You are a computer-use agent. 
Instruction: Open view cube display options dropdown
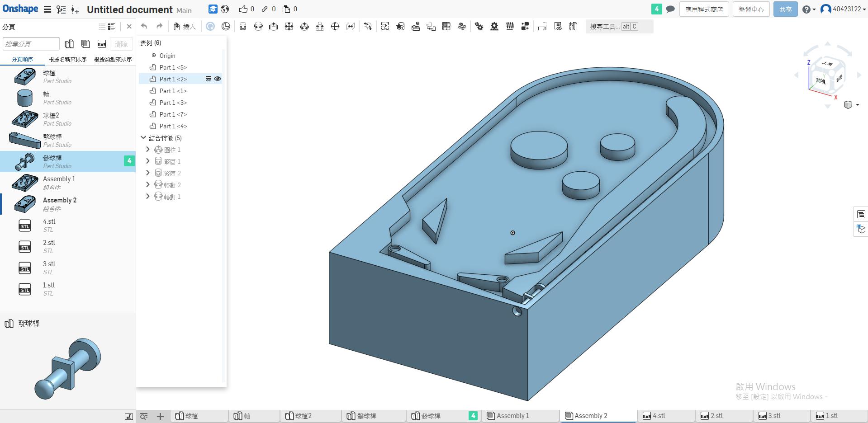(x=851, y=105)
